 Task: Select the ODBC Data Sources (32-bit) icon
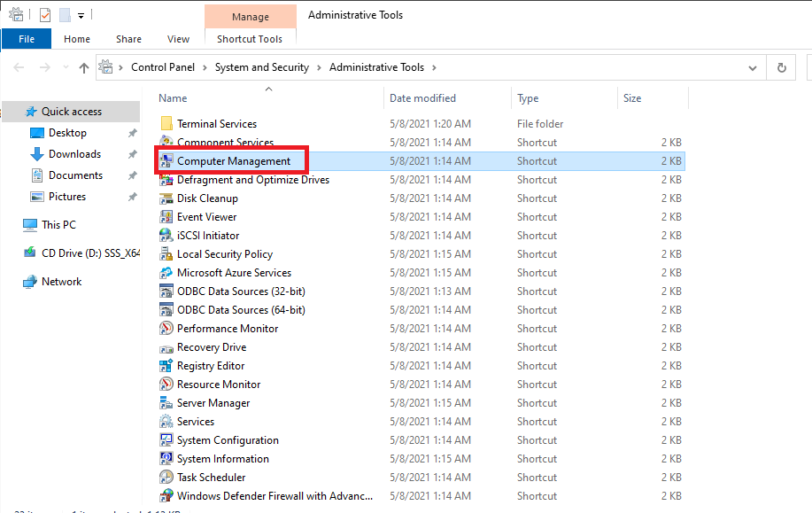coord(166,291)
